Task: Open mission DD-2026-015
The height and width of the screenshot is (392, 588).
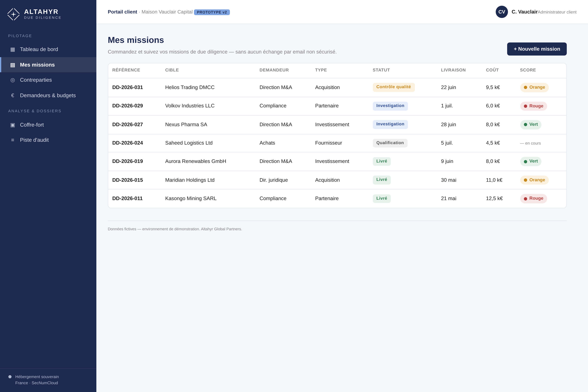Action: (x=127, y=180)
